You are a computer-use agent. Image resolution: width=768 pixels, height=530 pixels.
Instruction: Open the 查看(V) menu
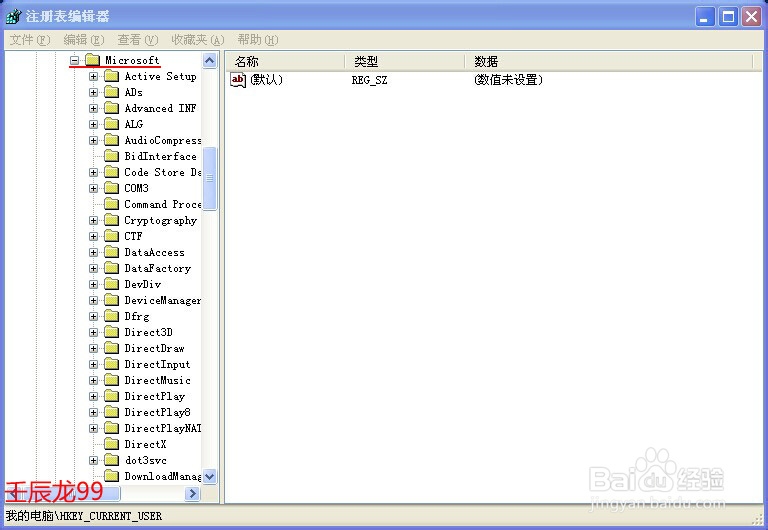(138, 40)
